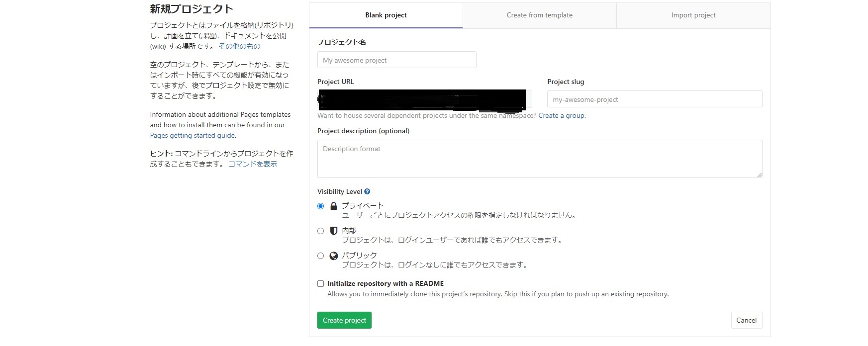Click the green Create project button
The height and width of the screenshot is (346, 868).
click(x=344, y=320)
